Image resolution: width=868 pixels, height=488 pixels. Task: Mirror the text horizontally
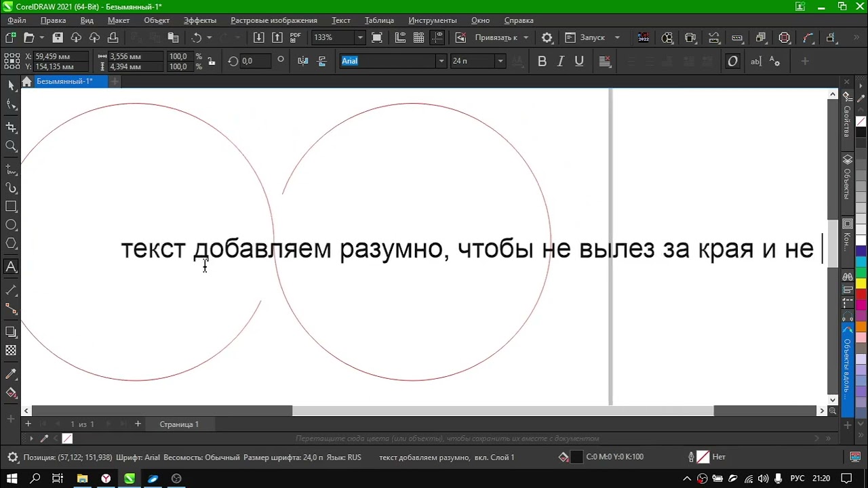pos(303,61)
